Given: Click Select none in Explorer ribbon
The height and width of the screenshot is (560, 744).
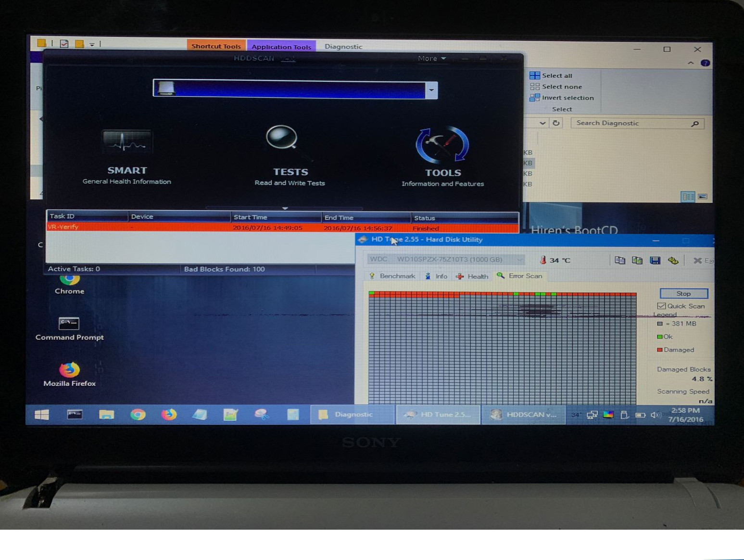Looking at the screenshot, I should tap(556, 87).
